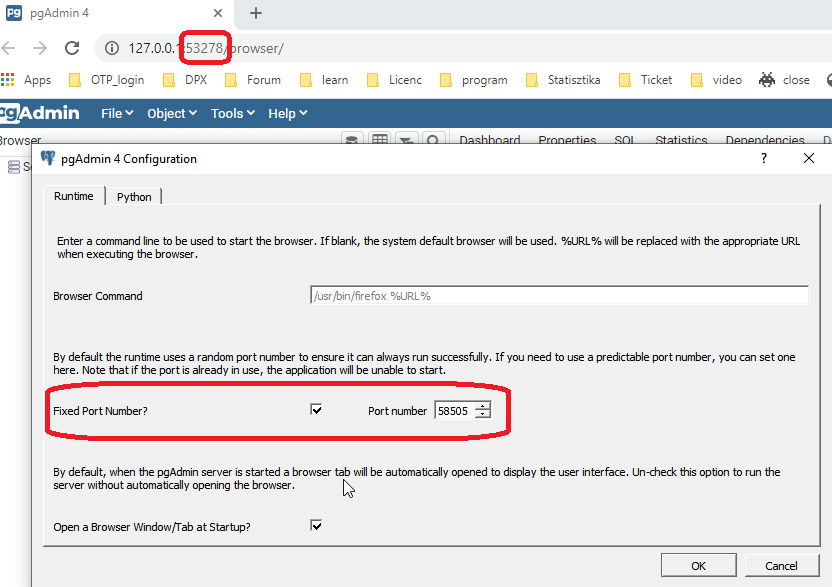Click the Browser Command input field
Viewport: 832px width, 587px height.
559,296
